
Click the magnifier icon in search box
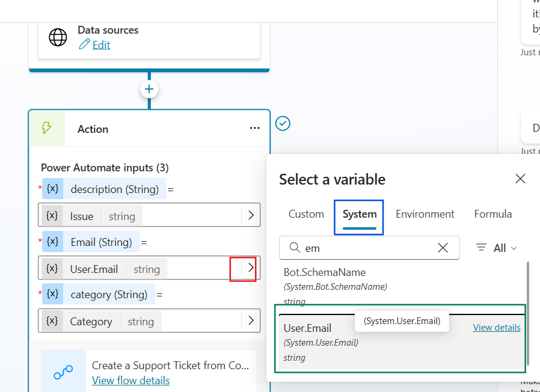pyautogui.click(x=295, y=248)
